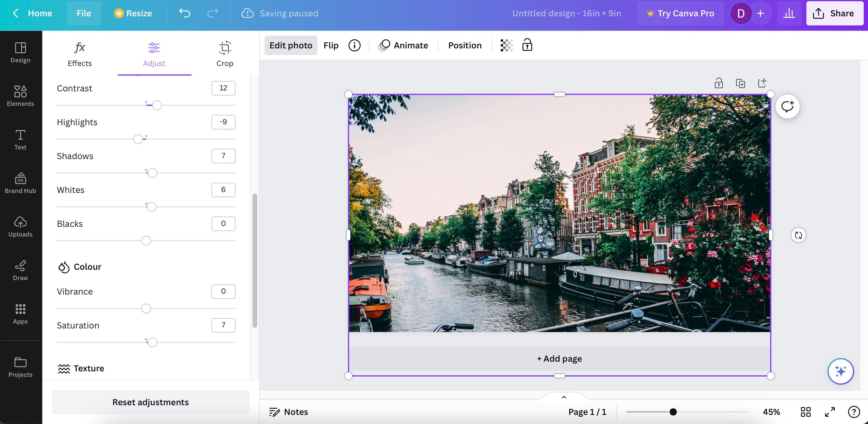Open Brand Hub
Image resolution: width=868 pixels, height=424 pixels.
click(20, 183)
